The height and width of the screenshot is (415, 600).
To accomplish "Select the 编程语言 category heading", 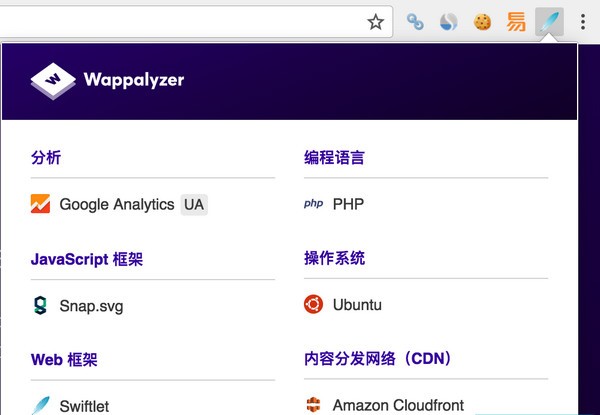I will [334, 157].
